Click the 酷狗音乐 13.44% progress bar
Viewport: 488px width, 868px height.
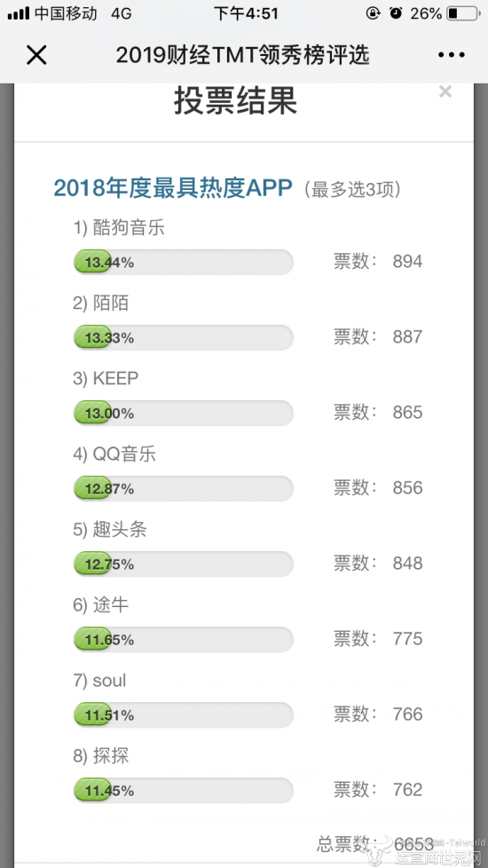183,262
